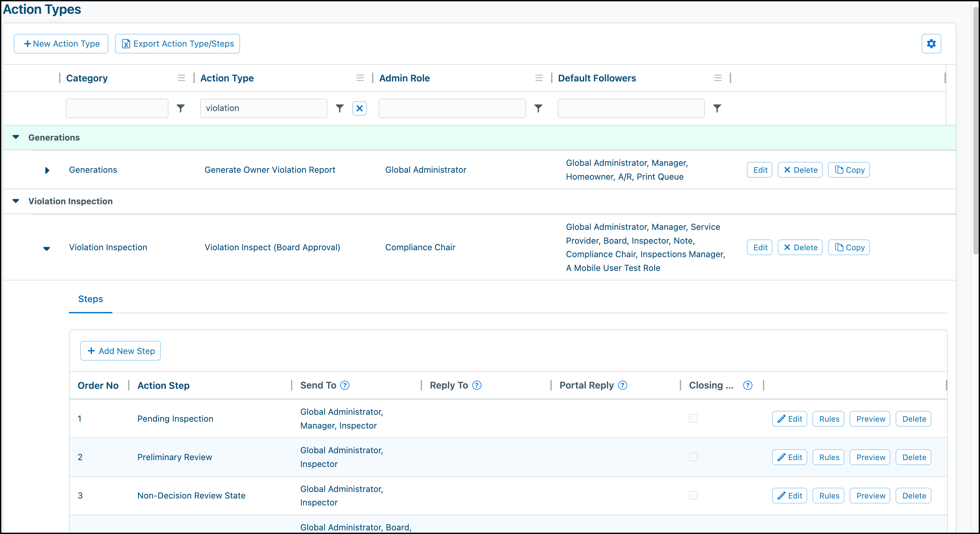Screen dimensions: 980x534
Task: Switch to the Steps tab
Action: (x=91, y=299)
